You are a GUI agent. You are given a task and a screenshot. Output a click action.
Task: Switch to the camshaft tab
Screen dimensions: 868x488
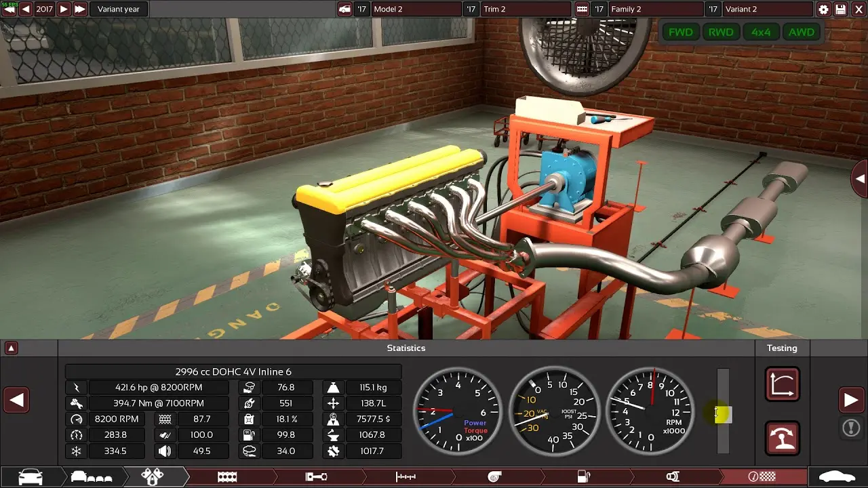[406, 476]
